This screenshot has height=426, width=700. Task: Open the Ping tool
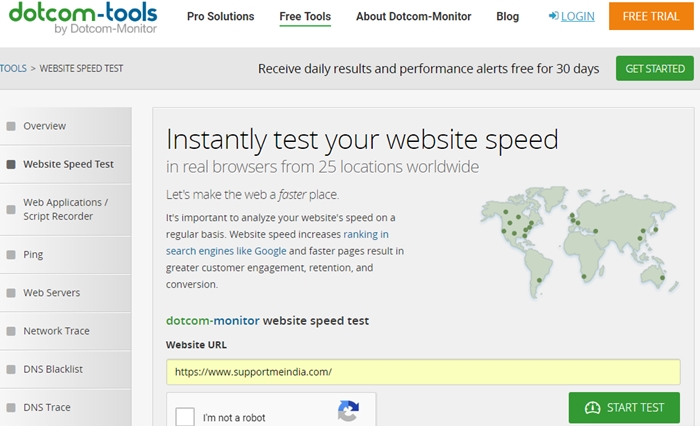[66, 255]
